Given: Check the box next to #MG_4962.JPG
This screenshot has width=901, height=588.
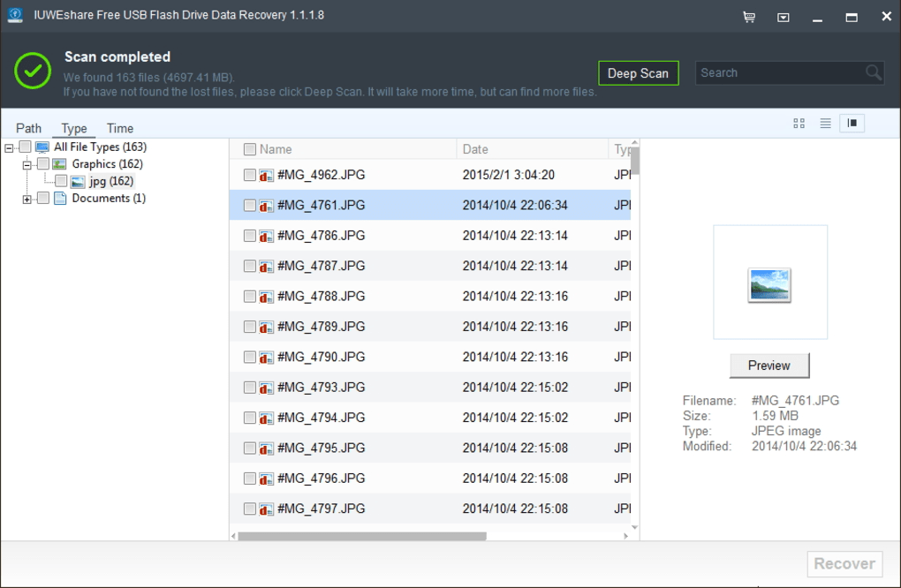Looking at the screenshot, I should (x=250, y=175).
